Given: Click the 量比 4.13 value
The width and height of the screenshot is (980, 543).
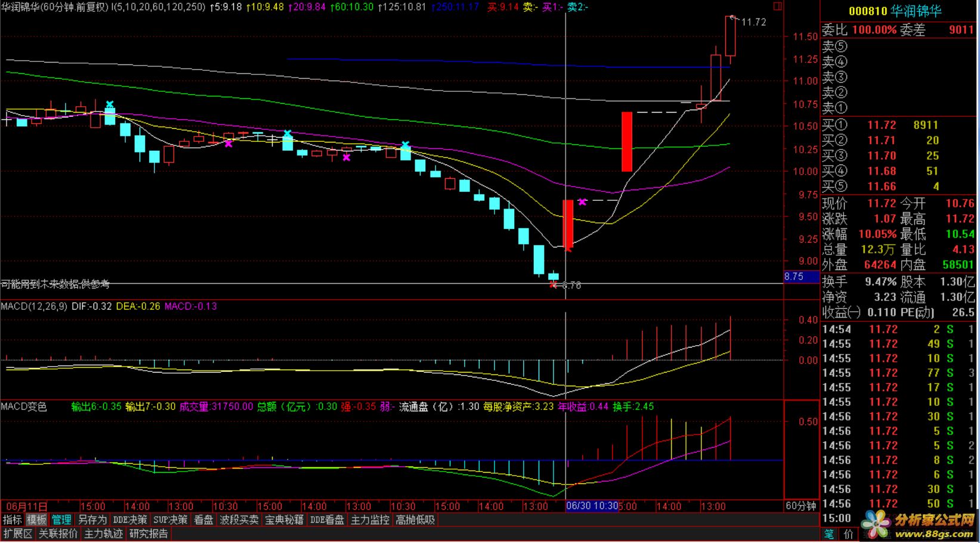Looking at the screenshot, I should pos(963,250).
